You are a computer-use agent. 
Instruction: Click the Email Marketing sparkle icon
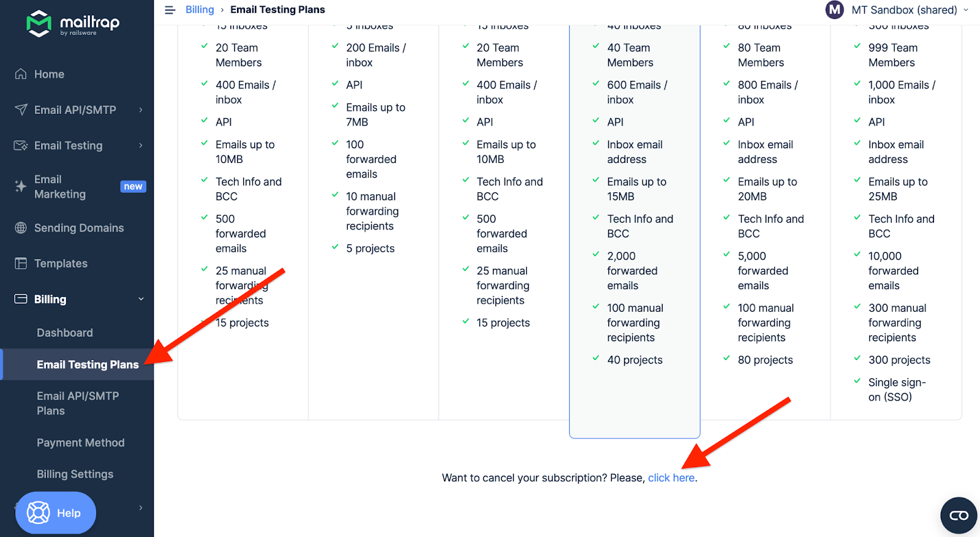click(x=21, y=187)
